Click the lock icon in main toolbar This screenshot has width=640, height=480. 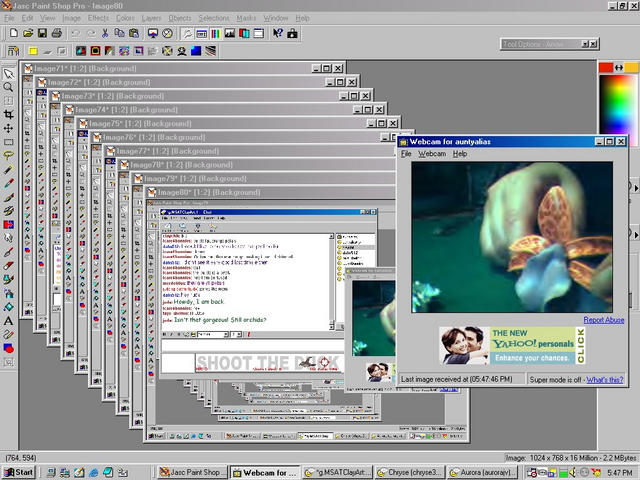(292, 33)
